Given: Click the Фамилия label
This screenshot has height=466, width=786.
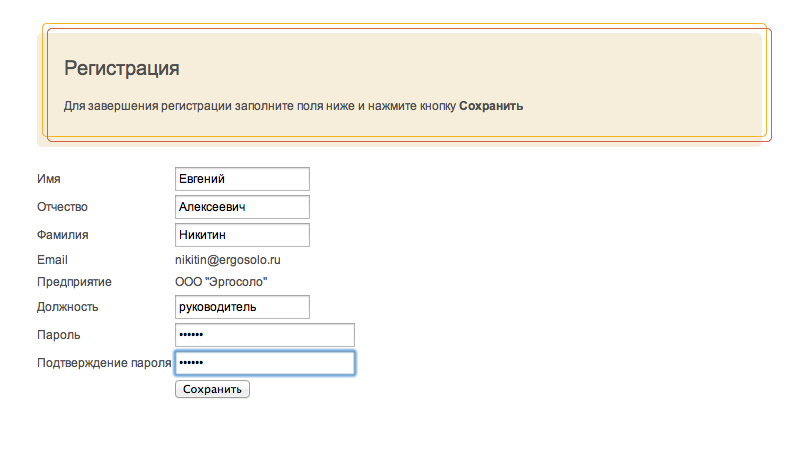Looking at the screenshot, I should [63, 235].
